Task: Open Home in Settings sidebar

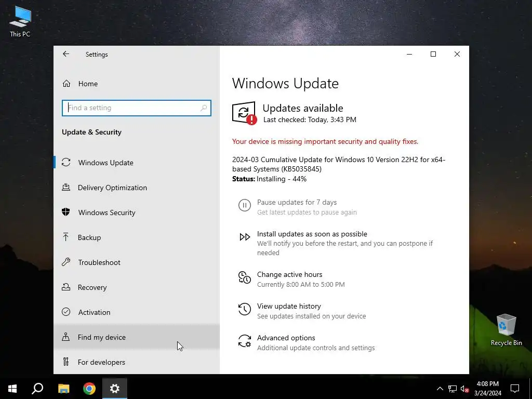Action: pyautogui.click(x=137, y=84)
